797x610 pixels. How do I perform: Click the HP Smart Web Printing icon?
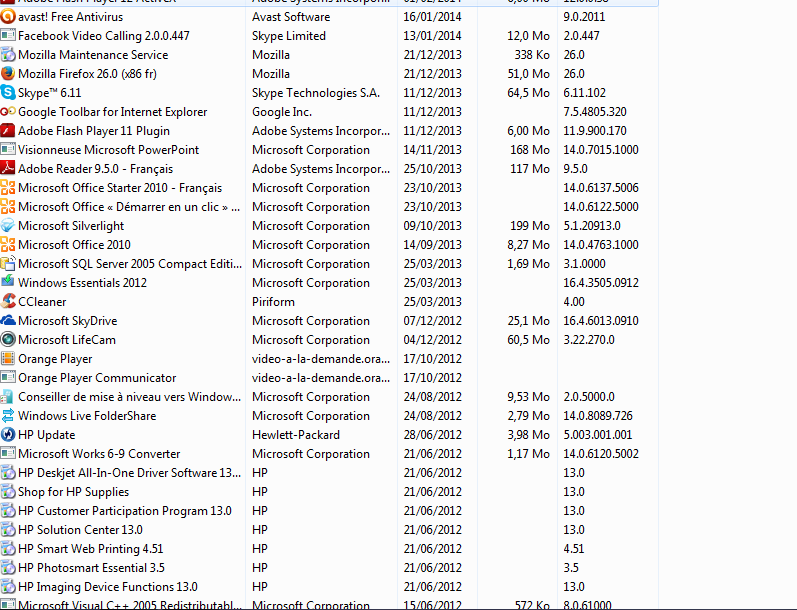8,548
